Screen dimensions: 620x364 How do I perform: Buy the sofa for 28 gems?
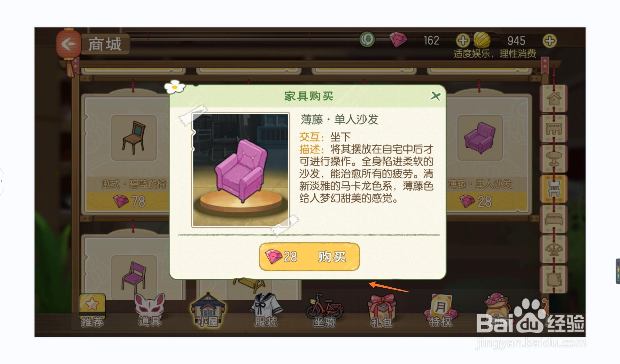tap(309, 257)
